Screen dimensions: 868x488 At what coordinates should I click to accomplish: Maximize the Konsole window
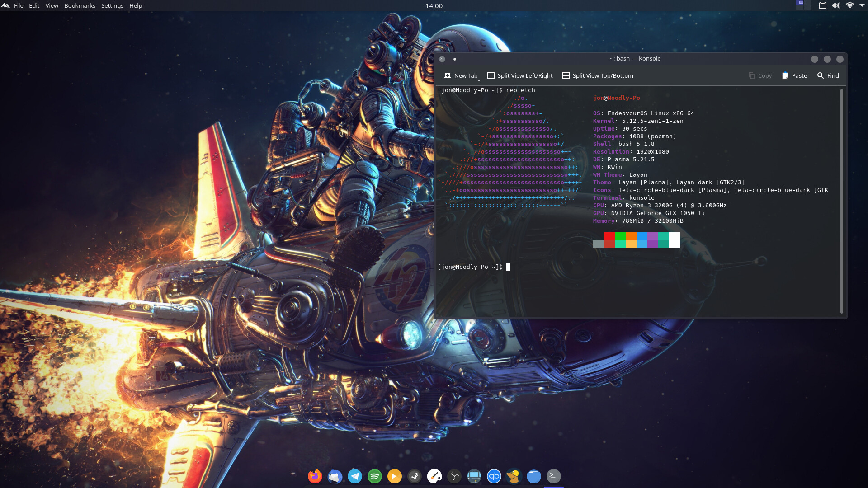tap(827, 59)
